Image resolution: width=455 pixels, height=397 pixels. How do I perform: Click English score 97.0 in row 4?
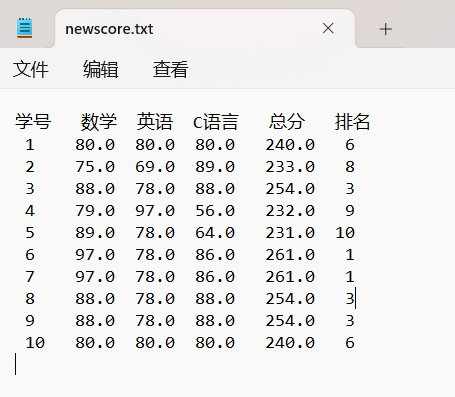click(155, 211)
